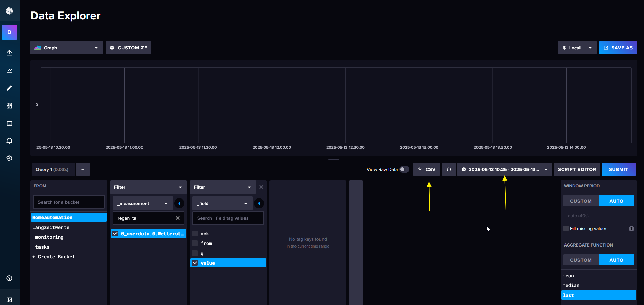
Task: Open Alerts bell icon in sidebar
Action: pos(9,141)
